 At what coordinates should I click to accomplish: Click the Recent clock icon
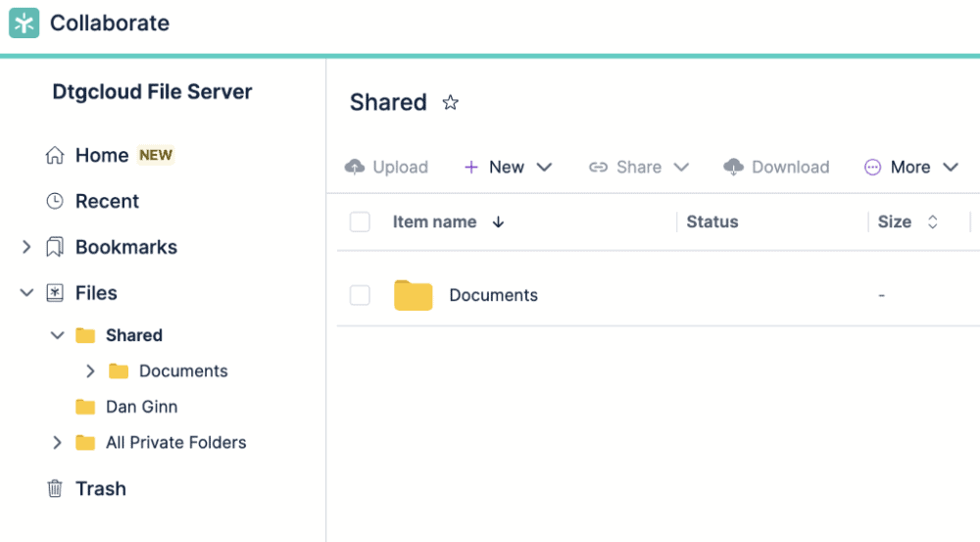(x=55, y=201)
